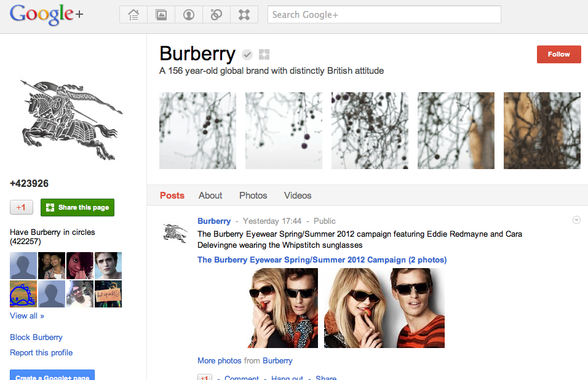Screen dimensions: 588x380
Task: Click the tagline 'A 156 year-old global brand'
Action: tap(271, 71)
